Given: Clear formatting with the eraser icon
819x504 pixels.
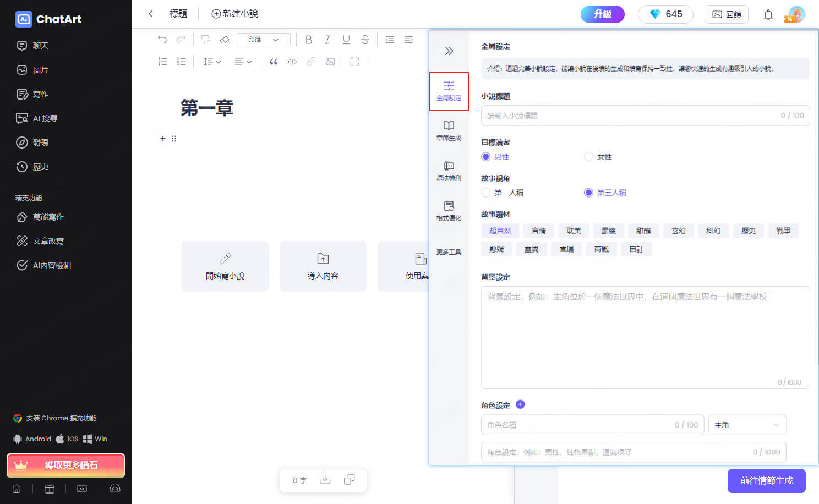Looking at the screenshot, I should click(x=225, y=40).
